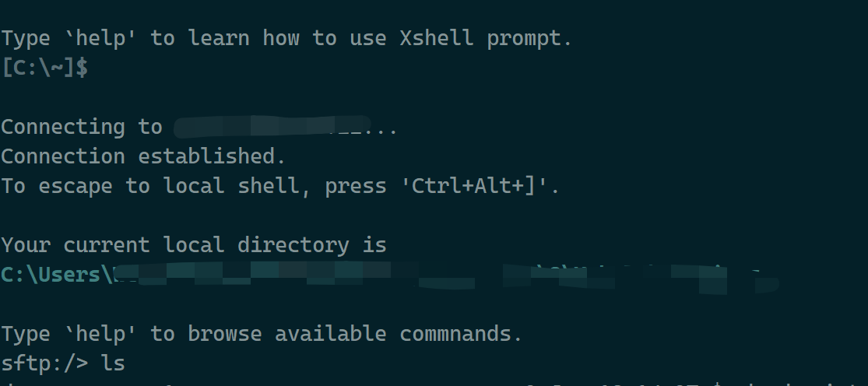Screen dimensions: 868x386
Task: Click the 'ls' command text
Action: [x=113, y=363]
